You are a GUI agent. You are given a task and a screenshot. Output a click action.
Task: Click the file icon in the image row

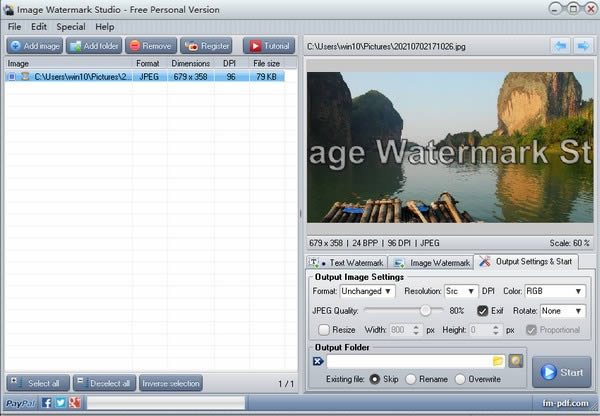coord(25,77)
